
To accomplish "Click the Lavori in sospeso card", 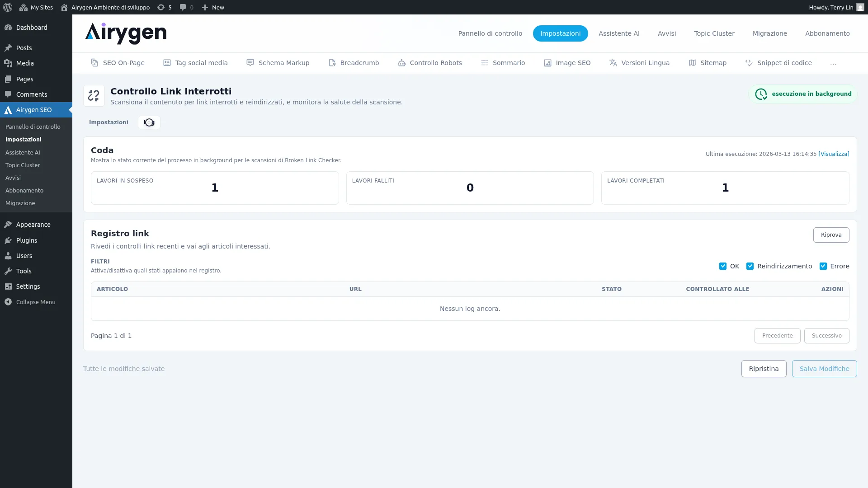I will (x=215, y=188).
